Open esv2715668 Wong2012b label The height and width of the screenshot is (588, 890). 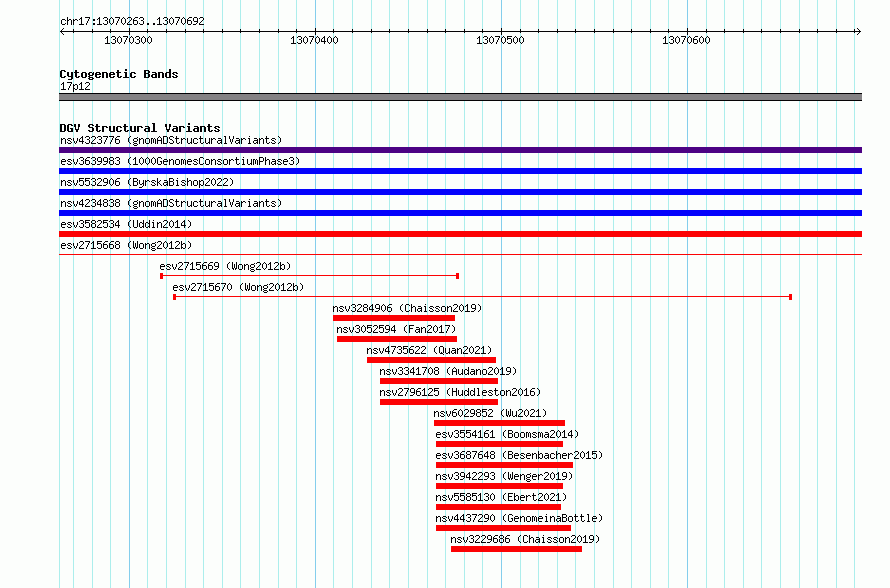point(126,245)
